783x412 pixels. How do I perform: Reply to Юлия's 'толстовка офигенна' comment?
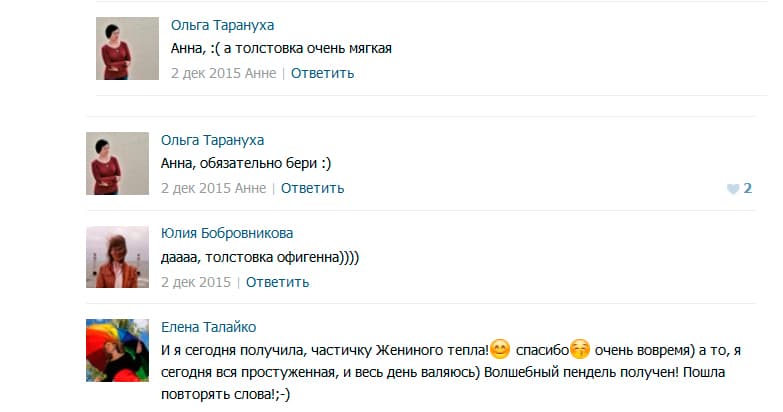pos(277,282)
